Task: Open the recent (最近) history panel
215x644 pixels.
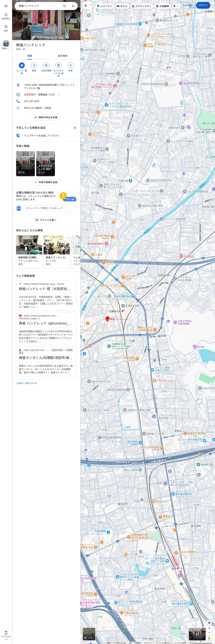Action: tap(6, 28)
